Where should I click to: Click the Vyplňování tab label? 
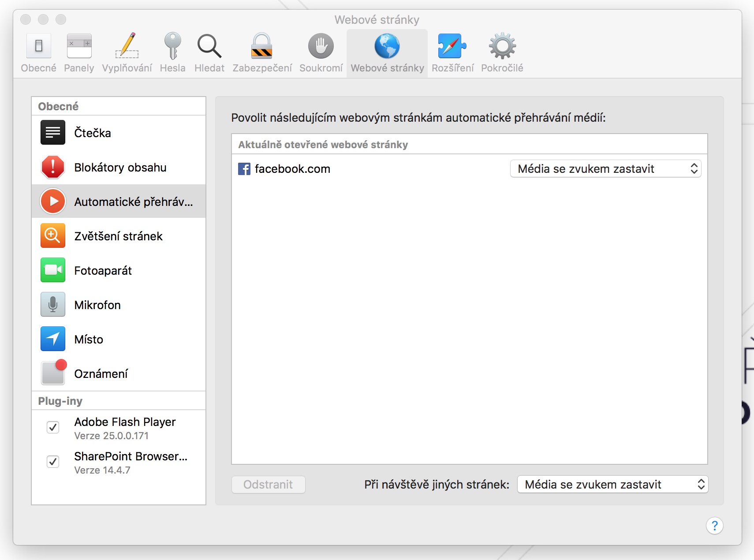tap(127, 68)
